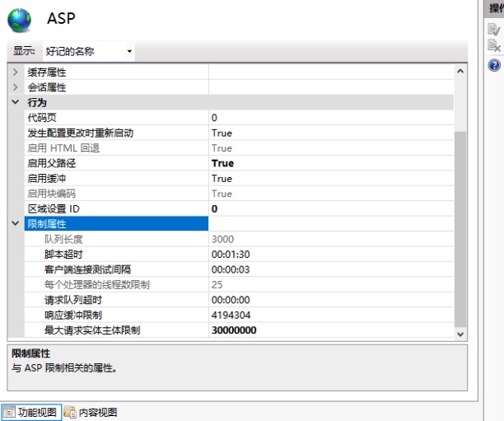The width and height of the screenshot is (504, 421).
Task: Click the value 30000000 for max request body
Action: pos(234,330)
